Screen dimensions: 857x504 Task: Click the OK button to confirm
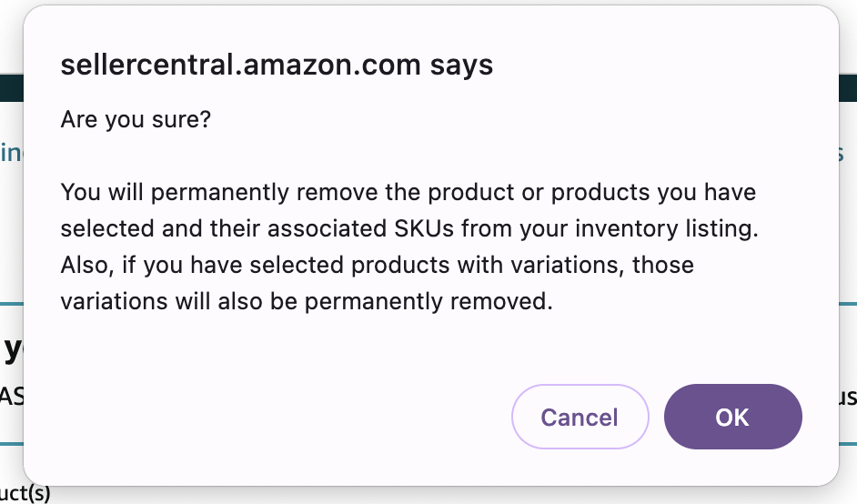point(732,417)
